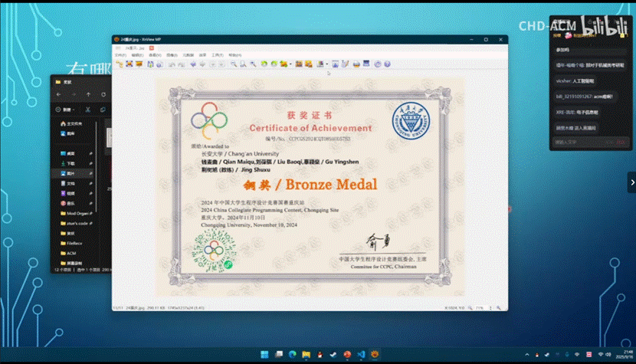Open Visual Studio Code from the taskbar

click(359, 355)
